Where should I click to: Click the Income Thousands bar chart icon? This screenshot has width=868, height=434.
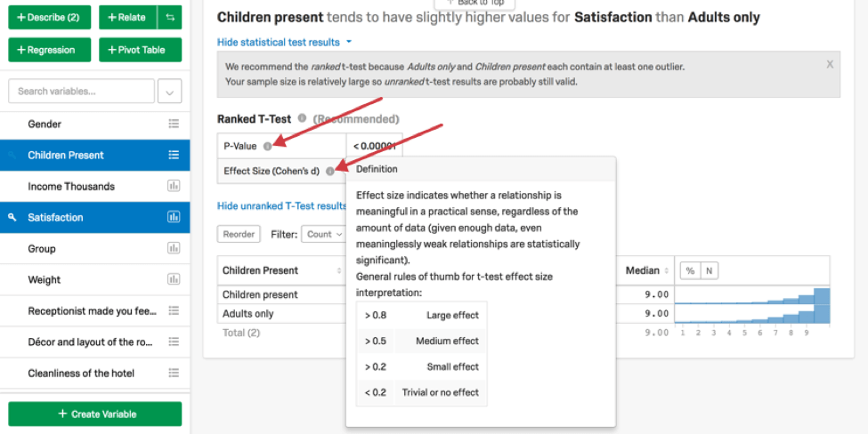[x=174, y=187]
